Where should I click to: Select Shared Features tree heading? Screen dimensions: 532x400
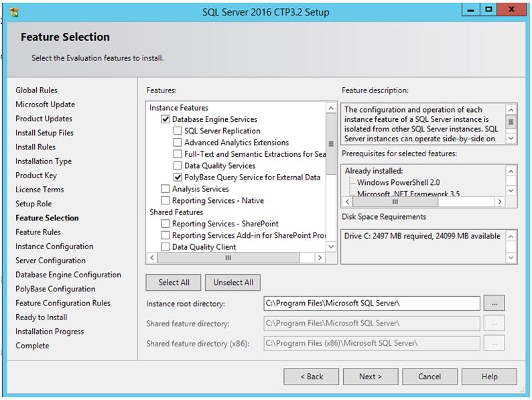pyautogui.click(x=176, y=212)
